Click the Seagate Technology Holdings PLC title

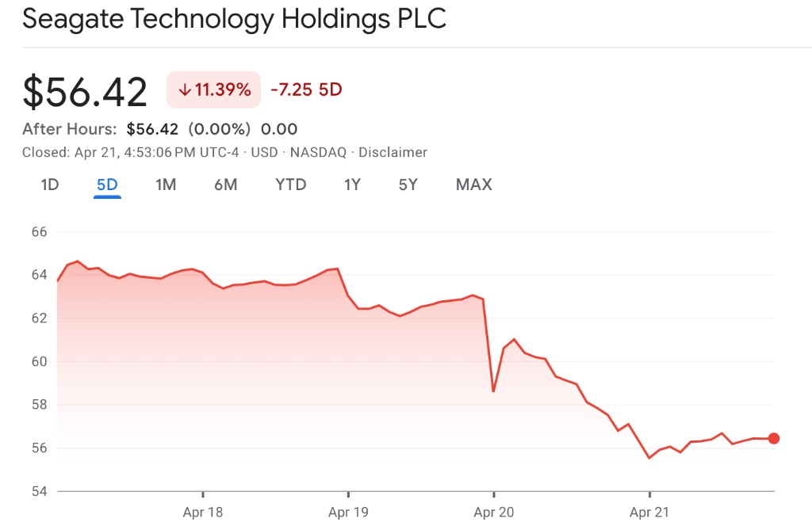[x=234, y=19]
